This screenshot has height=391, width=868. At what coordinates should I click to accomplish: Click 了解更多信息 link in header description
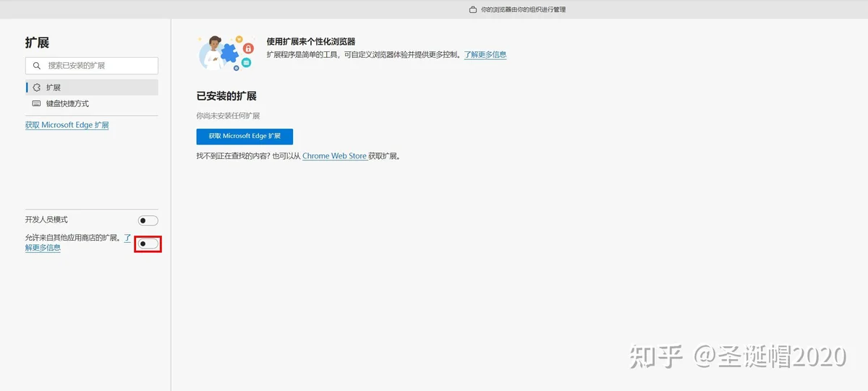pos(485,55)
